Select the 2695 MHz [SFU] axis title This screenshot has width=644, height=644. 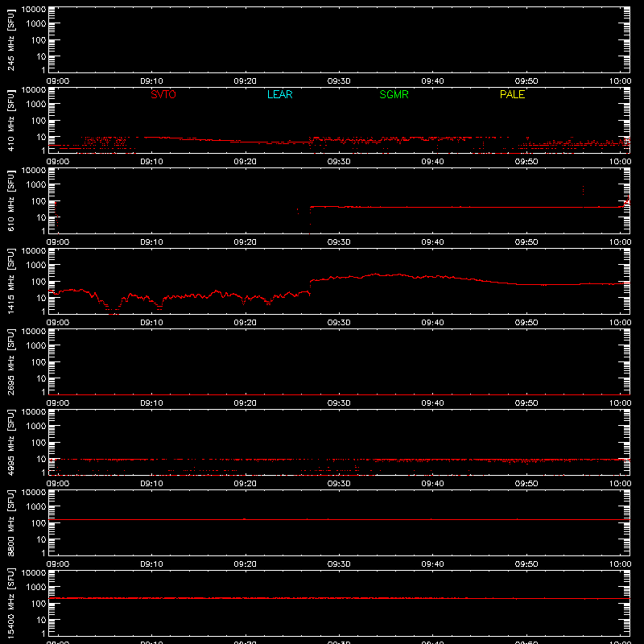point(10,361)
